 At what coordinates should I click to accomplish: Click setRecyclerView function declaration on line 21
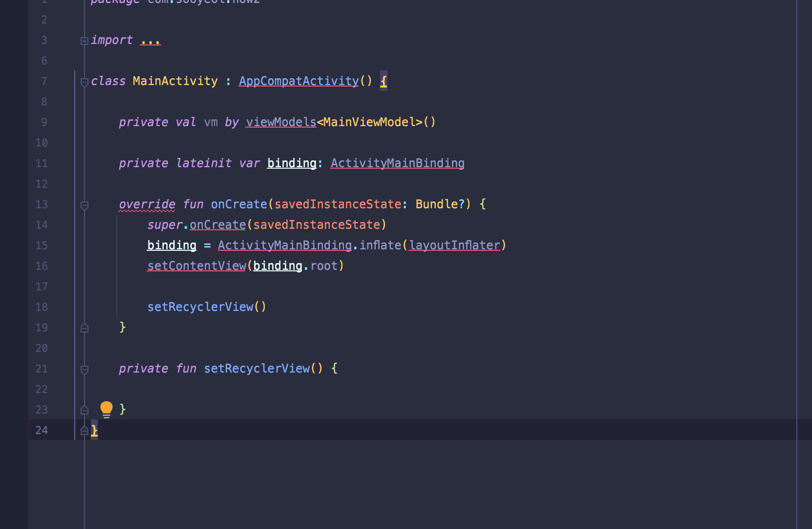tap(256, 369)
